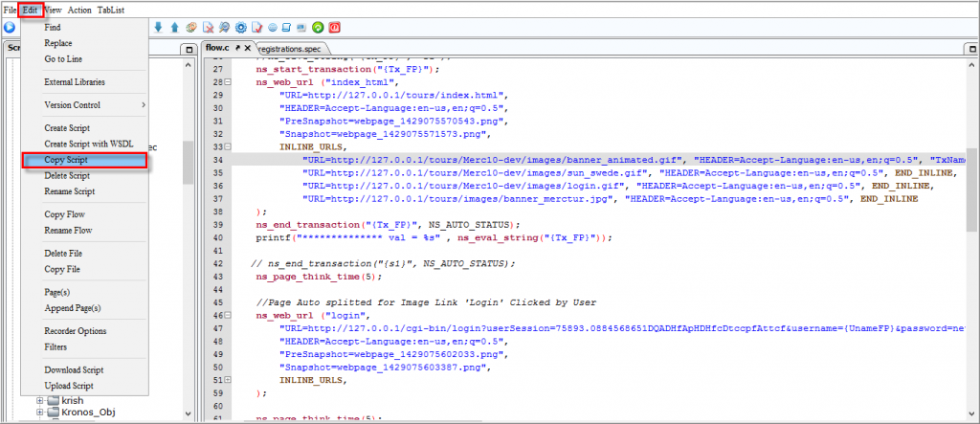Select the flow.c tab
The image size is (980, 424).
tap(218, 48)
